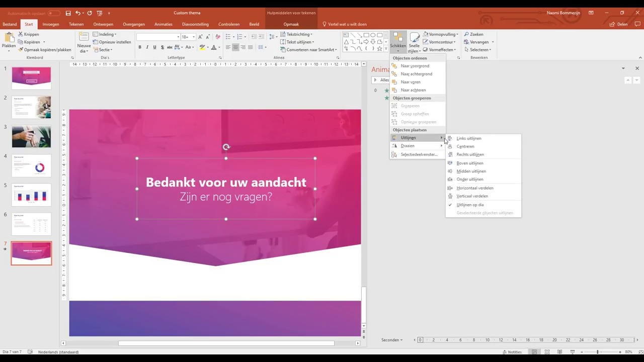Open the Selecteren dropdown
This screenshot has height=362, width=644.
(477, 50)
